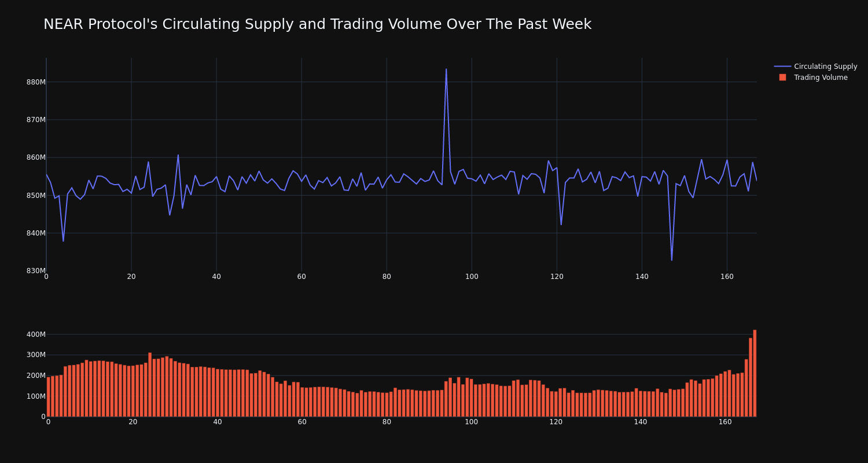Click the 400M volume axis label
The image size is (868, 463).
tap(36, 335)
